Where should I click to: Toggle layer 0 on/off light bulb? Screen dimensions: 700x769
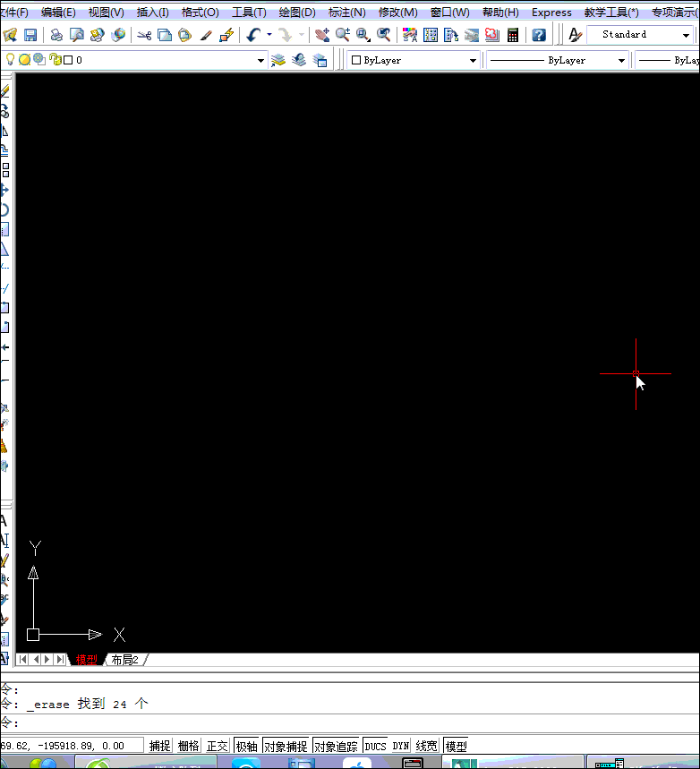[9, 60]
